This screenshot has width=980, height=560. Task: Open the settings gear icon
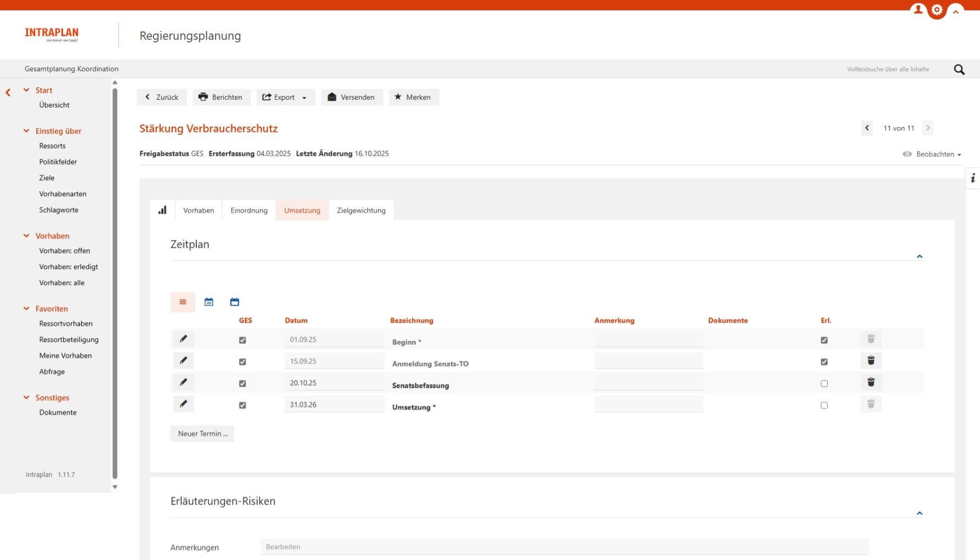[x=937, y=10]
